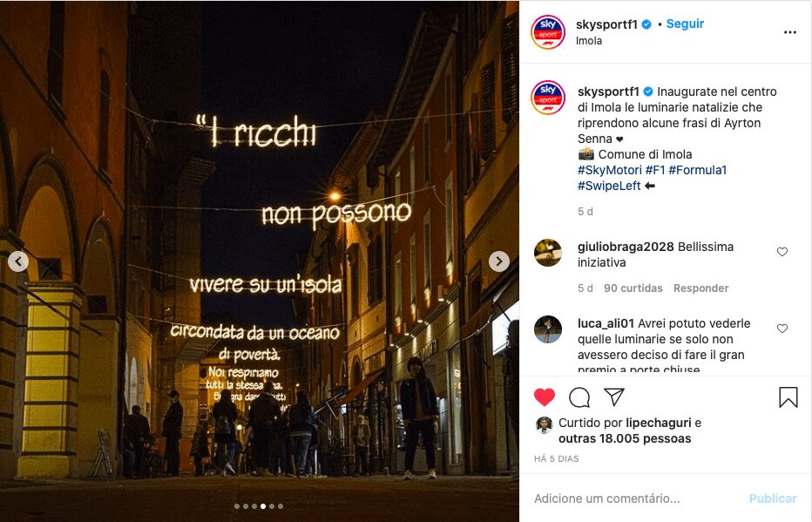812x522 pixels.
Task: Reply to giuliobraga2028 with Responder
Action: tap(700, 288)
